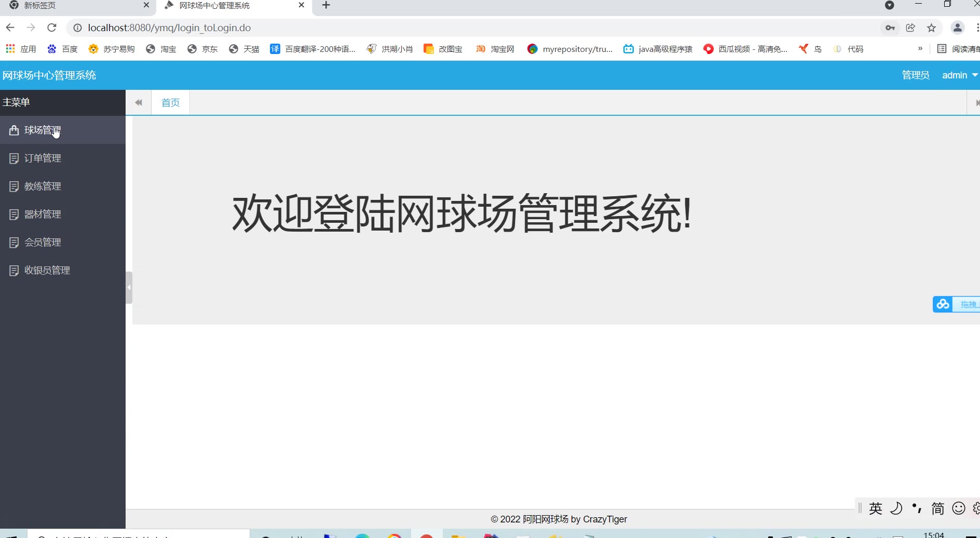The image size is (980, 538).
Task: Open 器材管理 in the sidebar menu
Action: point(62,214)
